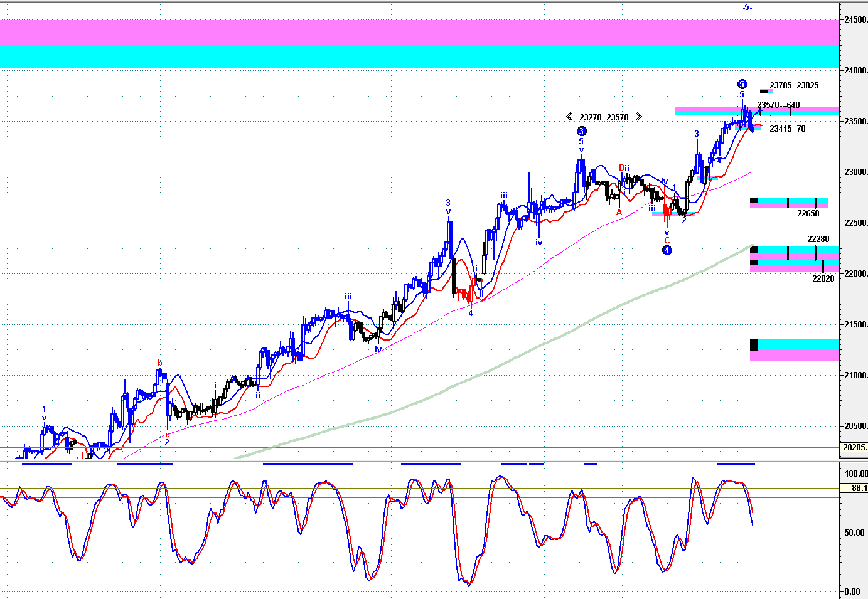The width and height of the screenshot is (868, 599).
Task: Click black square on 22650 zone
Action: 754,201
